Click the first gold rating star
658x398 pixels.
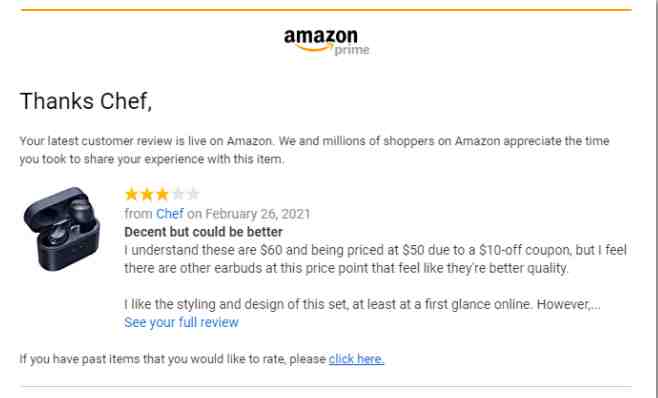pyautogui.click(x=131, y=194)
